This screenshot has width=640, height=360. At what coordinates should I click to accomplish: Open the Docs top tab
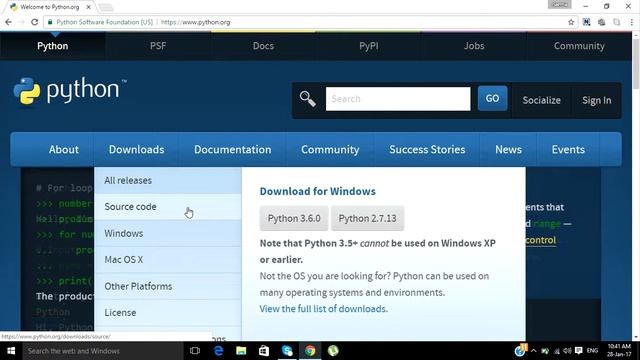[x=263, y=46]
